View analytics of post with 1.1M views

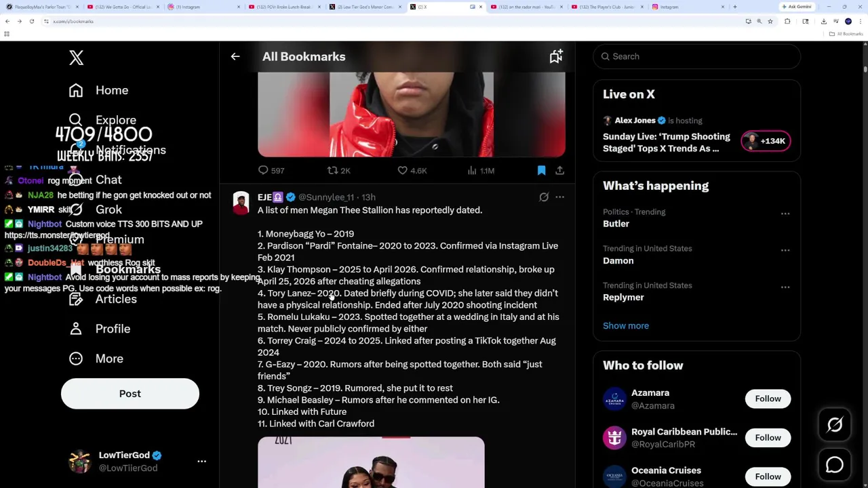(x=481, y=171)
